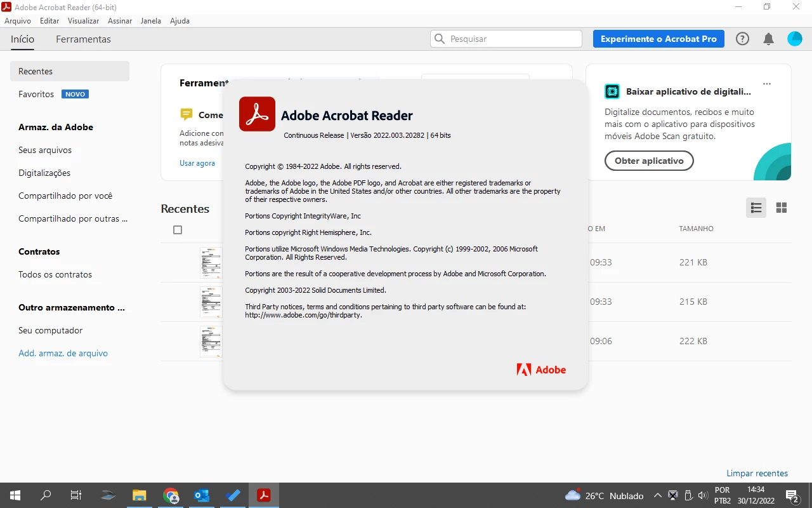This screenshot has width=812, height=508.
Task: Click the POR PTB2 language indicator
Action: [x=722, y=495]
